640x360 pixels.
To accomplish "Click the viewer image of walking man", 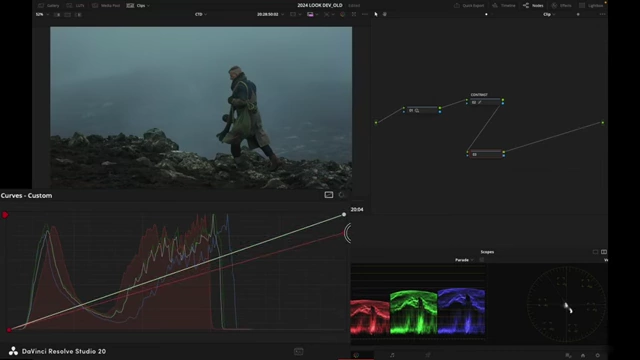I will click(x=201, y=108).
